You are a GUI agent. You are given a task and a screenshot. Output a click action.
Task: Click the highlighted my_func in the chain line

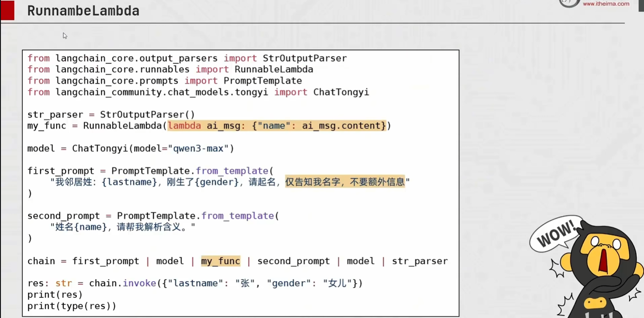[221, 261]
